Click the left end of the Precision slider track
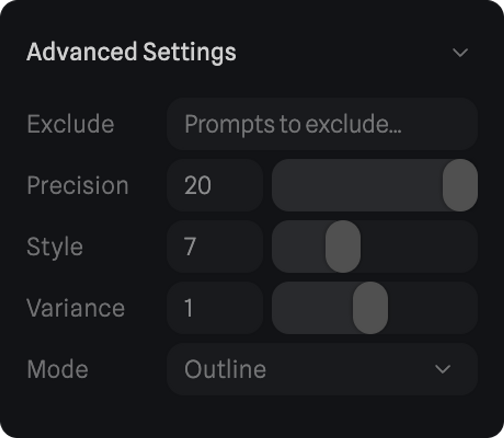 [282, 185]
